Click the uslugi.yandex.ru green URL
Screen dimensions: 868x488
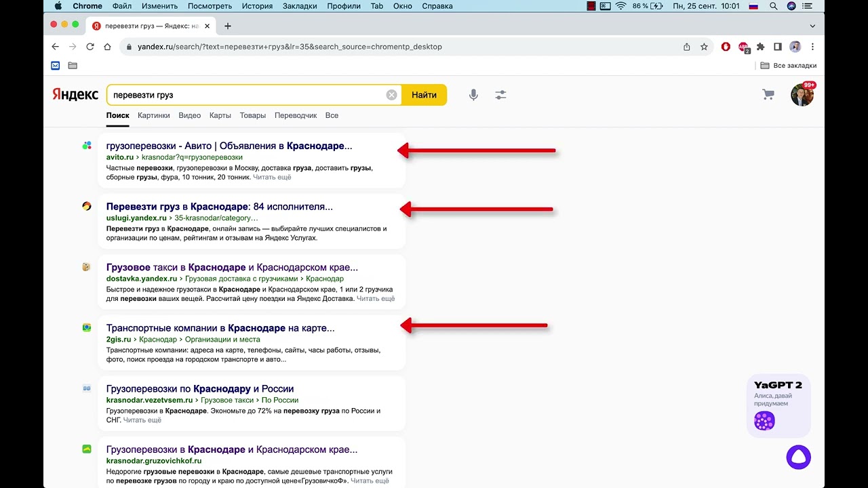[136, 218]
